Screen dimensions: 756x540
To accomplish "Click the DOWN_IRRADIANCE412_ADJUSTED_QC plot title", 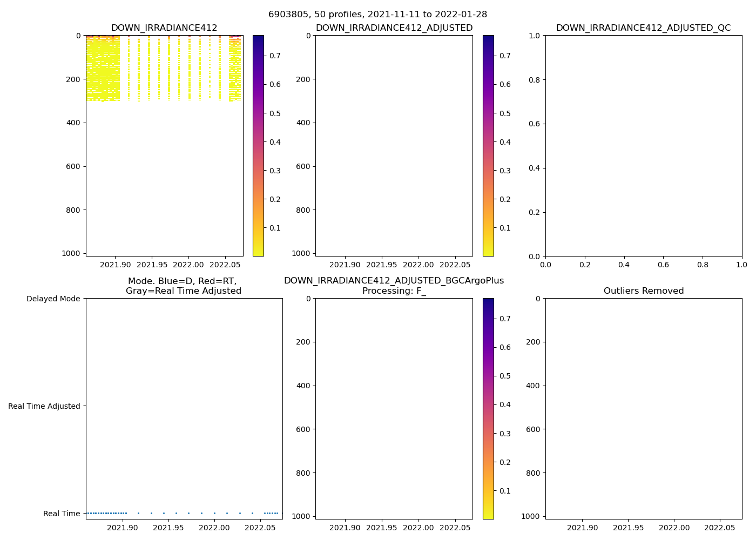I will tap(643, 28).
